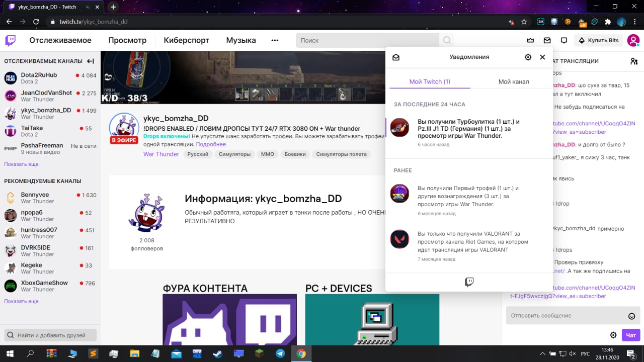This screenshot has width=644, height=362.
Task: Select the Боевики tag
Action: coord(295,154)
